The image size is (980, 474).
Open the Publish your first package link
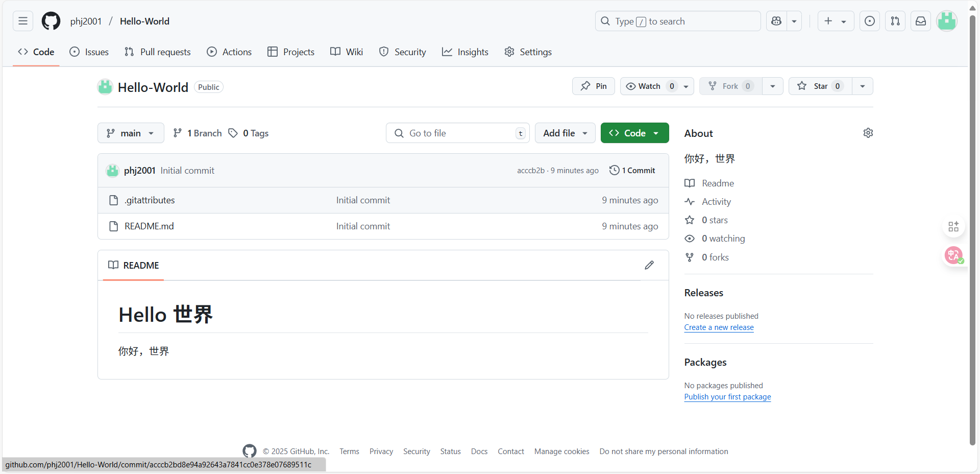pyautogui.click(x=727, y=397)
